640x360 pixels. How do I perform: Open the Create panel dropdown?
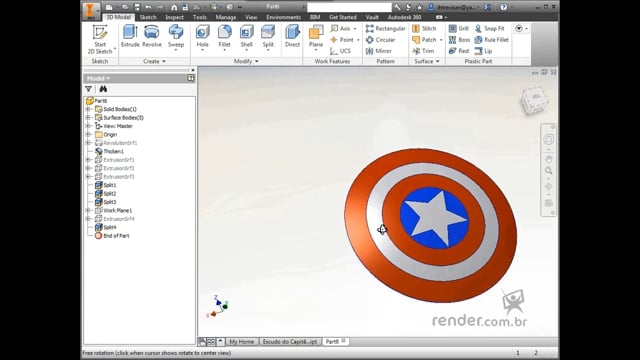point(154,61)
